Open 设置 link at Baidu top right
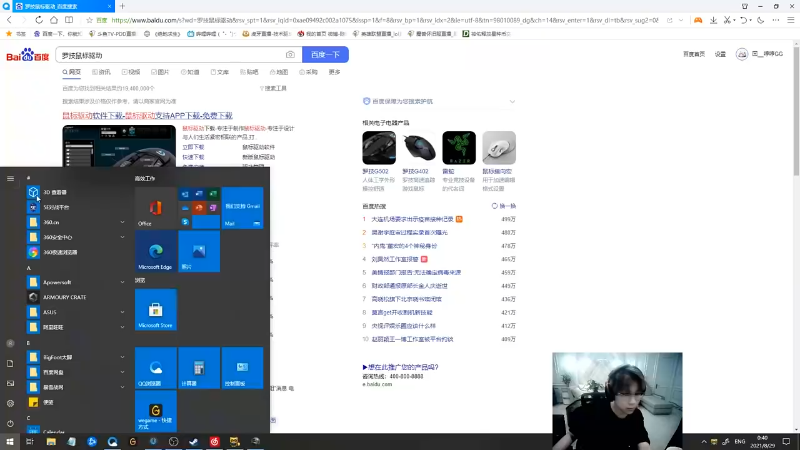This screenshot has width=800, height=450. click(720, 54)
